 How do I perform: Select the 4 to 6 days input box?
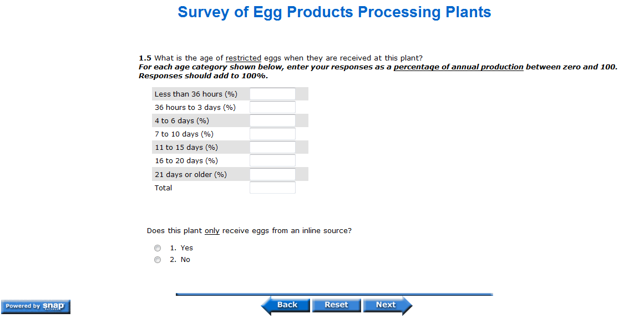point(272,120)
